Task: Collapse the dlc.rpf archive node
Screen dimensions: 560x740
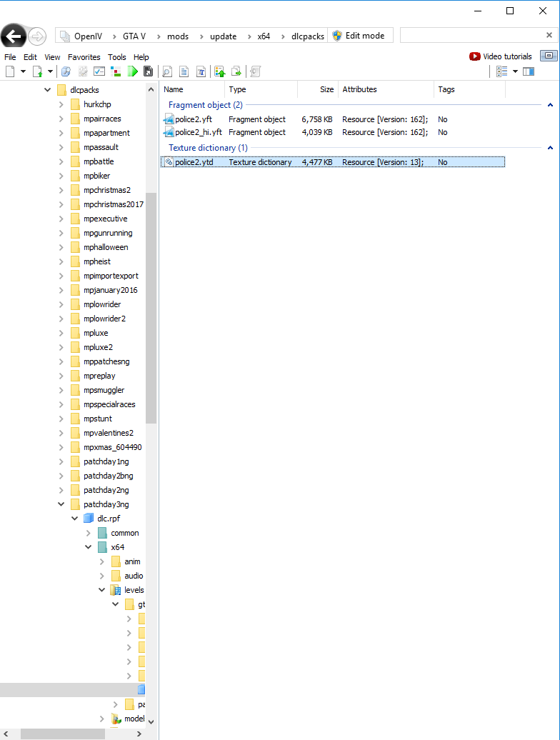Action: pyautogui.click(x=74, y=518)
